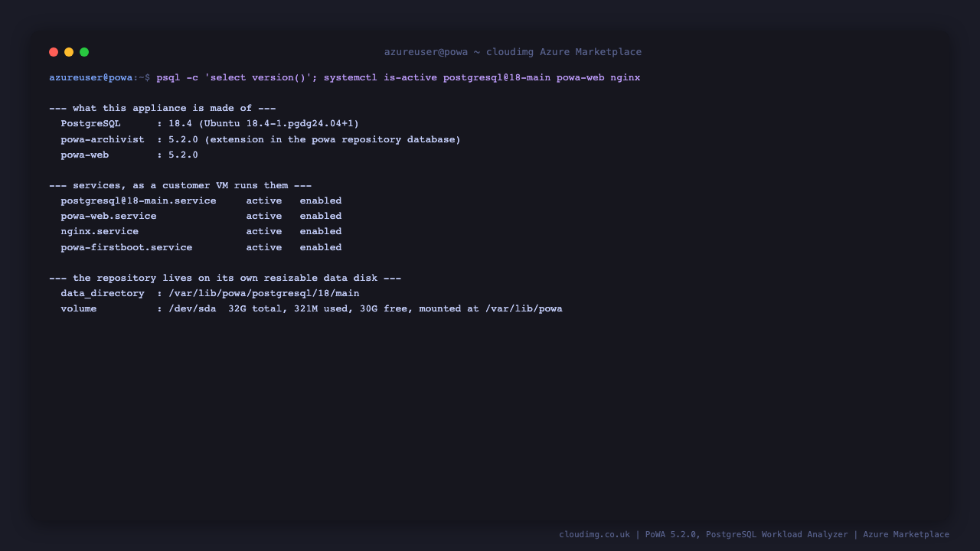Click the 'services, as a customer VM' heading
This screenshot has height=551, width=980.
(x=181, y=186)
